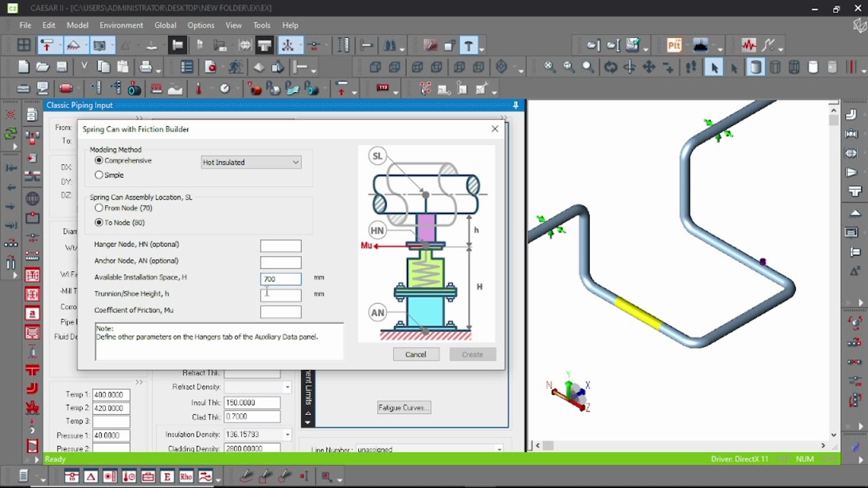The image size is (868, 488).
Task: Click the pin icon on Classic Piping Input
Action: pyautogui.click(x=516, y=105)
